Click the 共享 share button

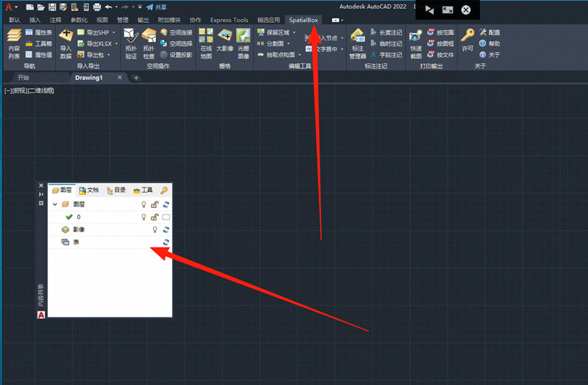pyautogui.click(x=157, y=7)
